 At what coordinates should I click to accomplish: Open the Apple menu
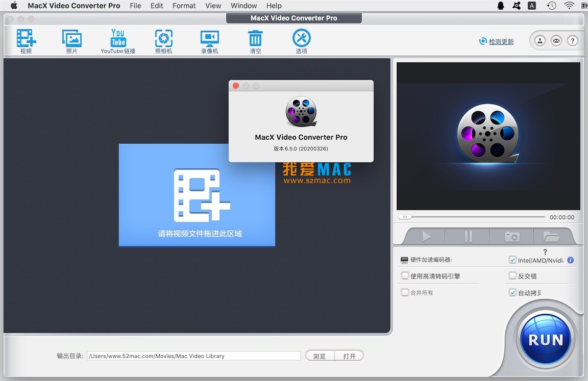point(14,6)
